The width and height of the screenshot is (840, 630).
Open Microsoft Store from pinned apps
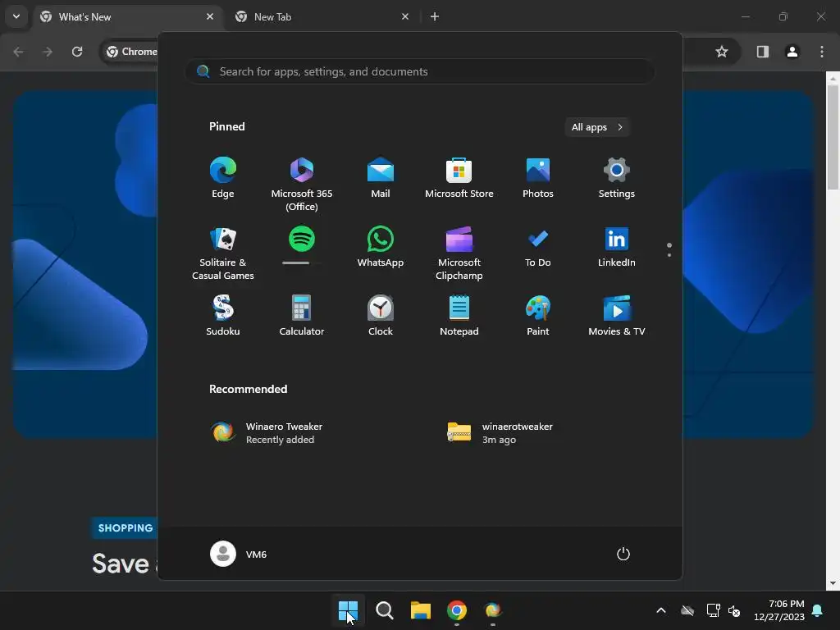click(459, 178)
